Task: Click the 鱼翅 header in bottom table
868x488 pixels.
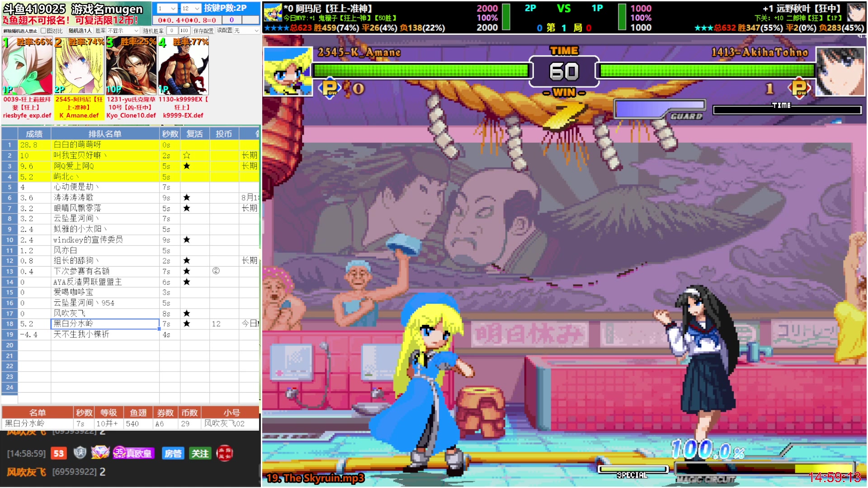Action: [138, 413]
